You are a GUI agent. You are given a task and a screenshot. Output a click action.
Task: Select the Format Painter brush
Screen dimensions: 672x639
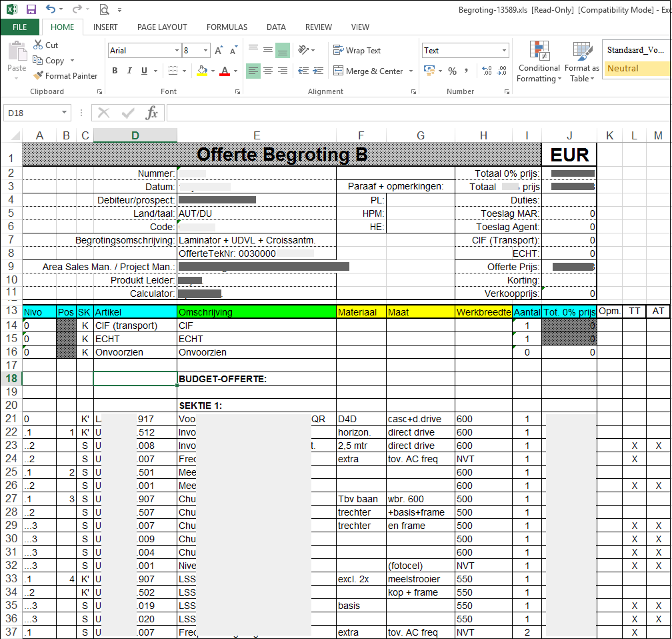pos(38,75)
